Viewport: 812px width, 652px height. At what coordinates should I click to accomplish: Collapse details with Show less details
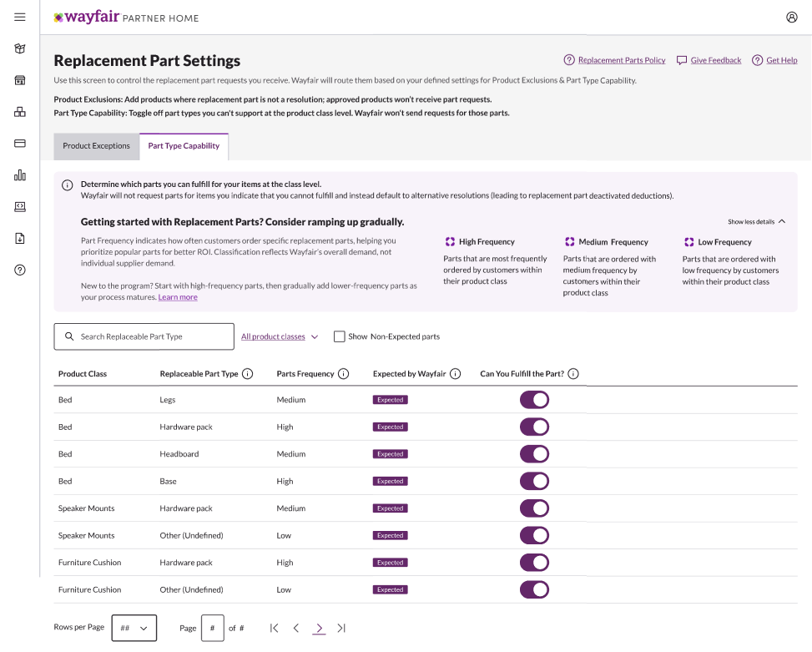[756, 222]
